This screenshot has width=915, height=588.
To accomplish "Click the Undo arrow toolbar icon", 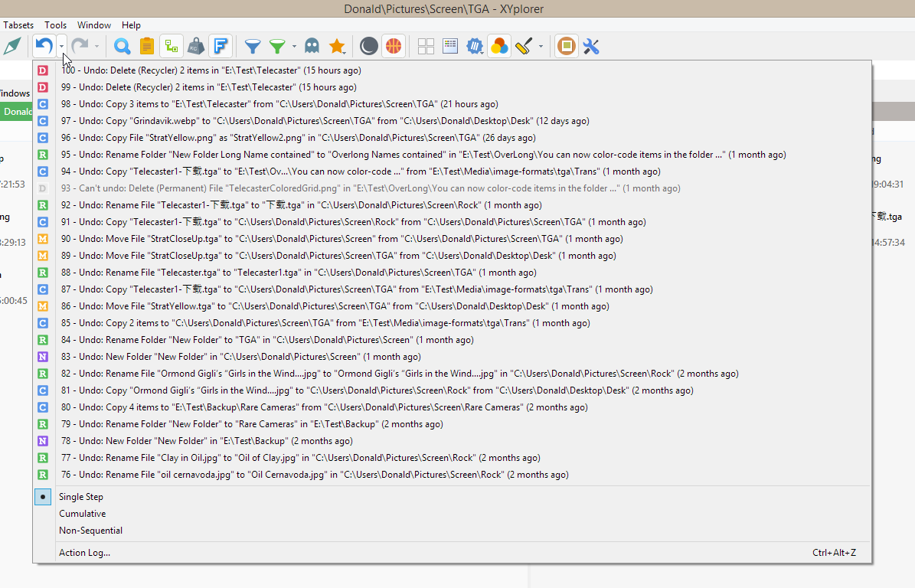I will [x=44, y=47].
